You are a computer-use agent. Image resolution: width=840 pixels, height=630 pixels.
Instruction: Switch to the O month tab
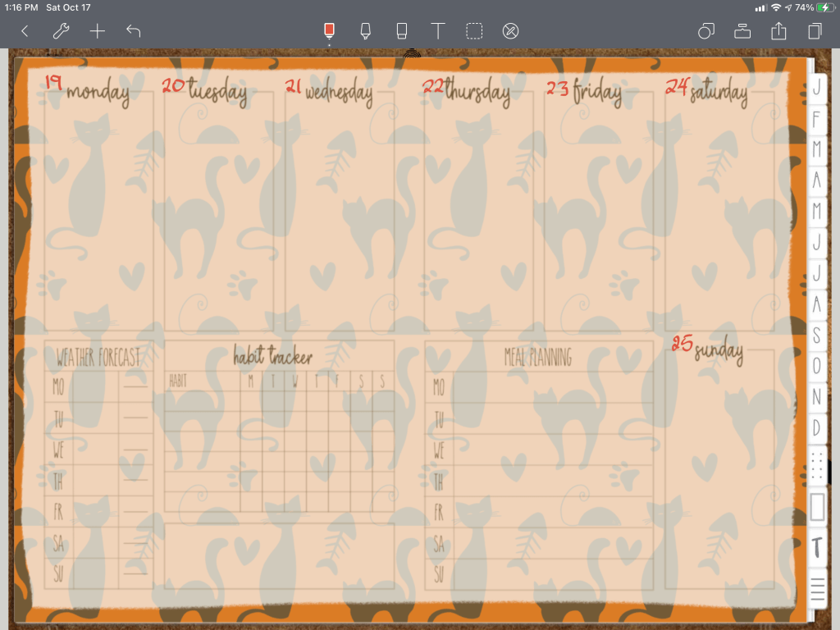coord(816,366)
